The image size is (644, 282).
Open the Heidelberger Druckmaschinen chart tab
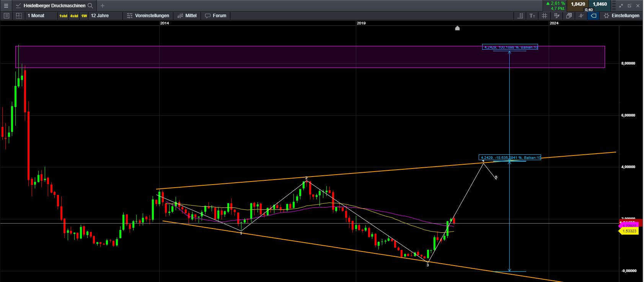coord(54,6)
